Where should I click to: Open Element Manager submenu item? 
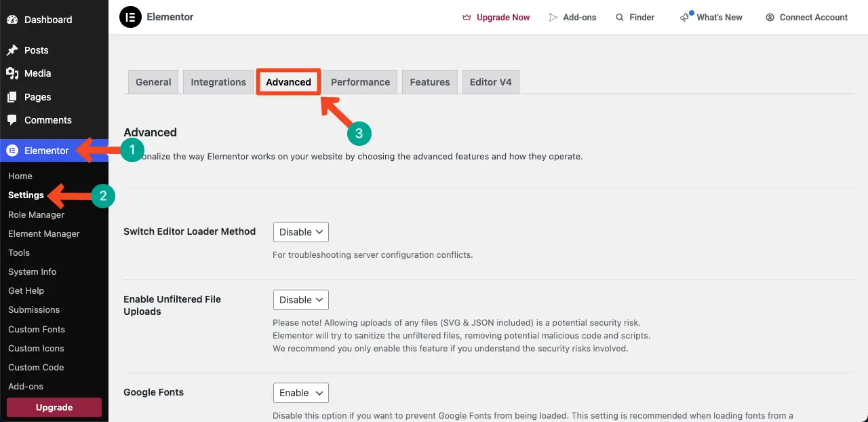(44, 233)
